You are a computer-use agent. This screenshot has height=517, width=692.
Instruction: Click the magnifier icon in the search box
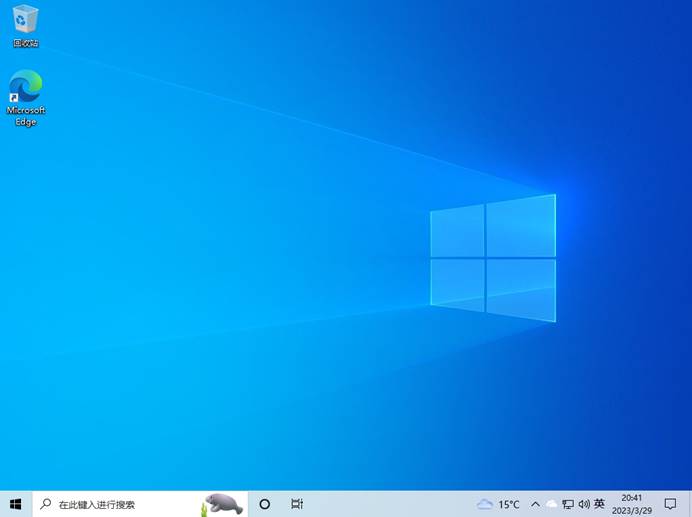coord(46,504)
